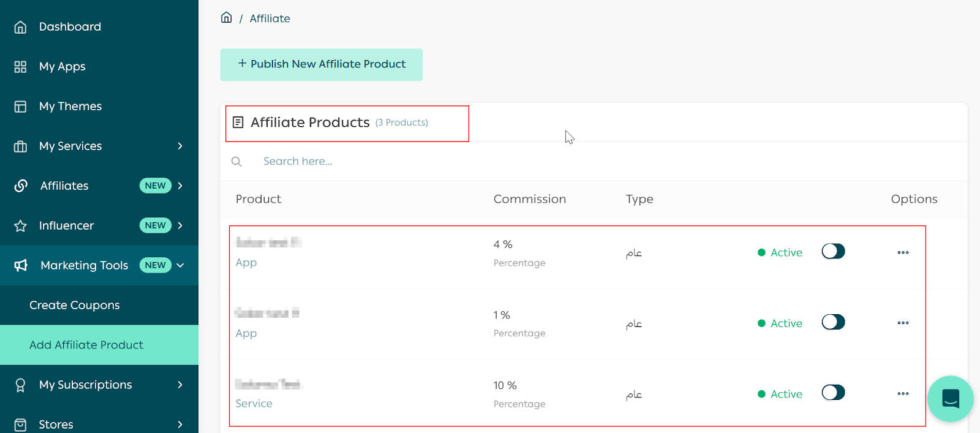Select Create Coupons in the sidebar
The image size is (980, 433).
click(x=75, y=305)
